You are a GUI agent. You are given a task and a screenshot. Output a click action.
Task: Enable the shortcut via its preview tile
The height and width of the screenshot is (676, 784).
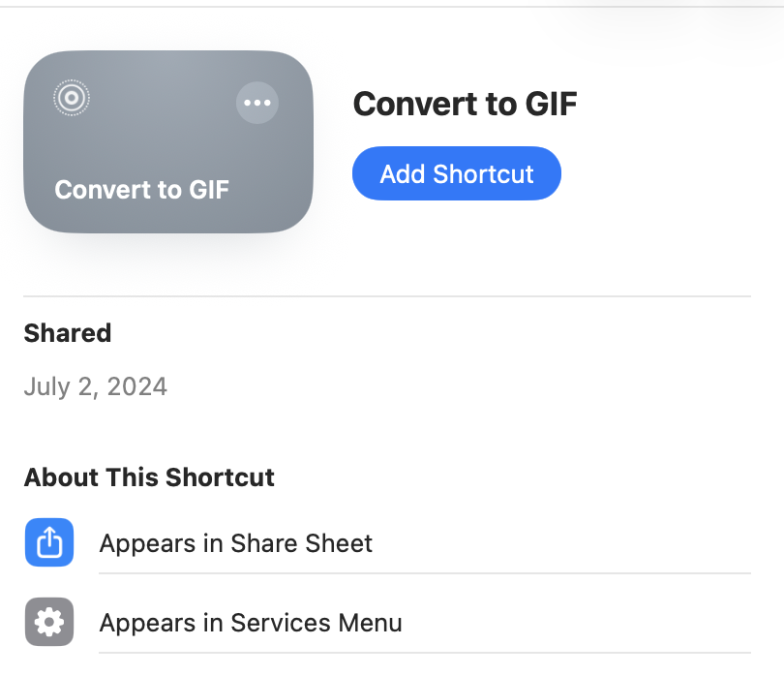pyautogui.click(x=167, y=141)
